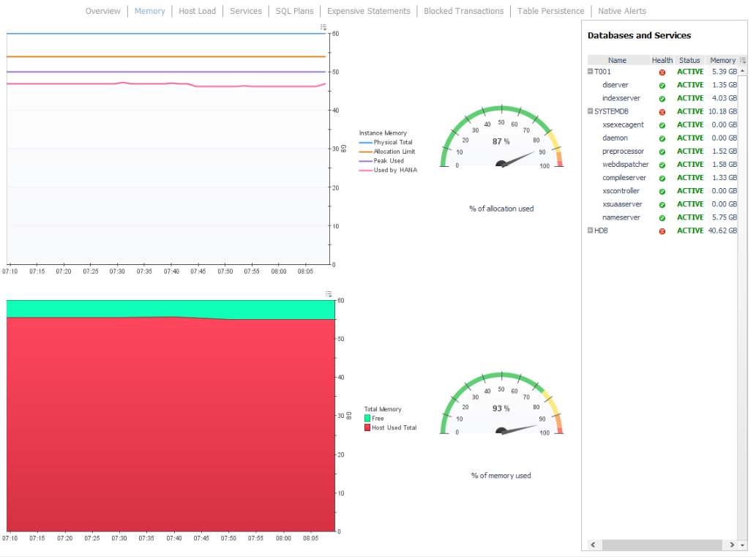Open the services table column options icon

tap(743, 60)
